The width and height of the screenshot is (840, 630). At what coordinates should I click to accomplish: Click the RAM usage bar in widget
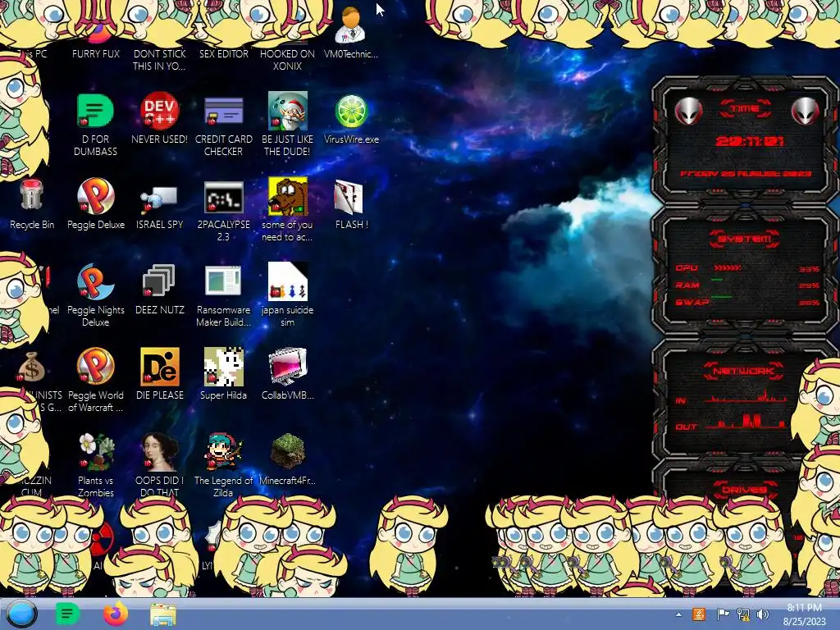[717, 280]
